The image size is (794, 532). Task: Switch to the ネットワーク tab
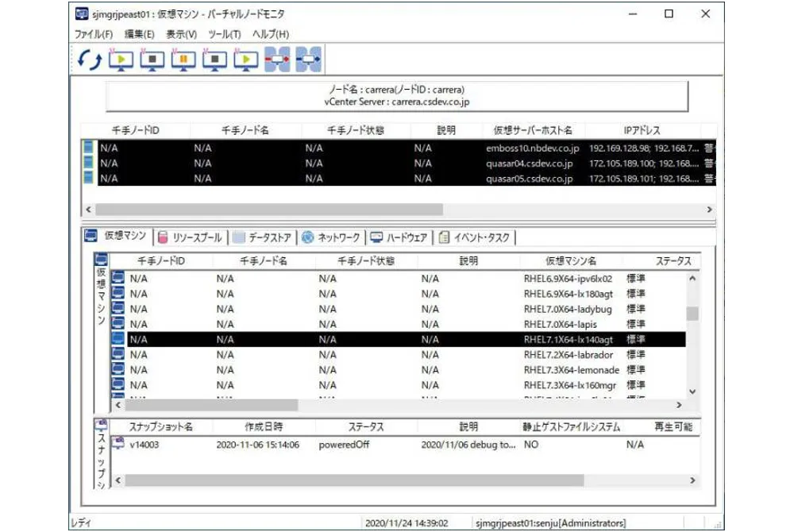point(332,237)
